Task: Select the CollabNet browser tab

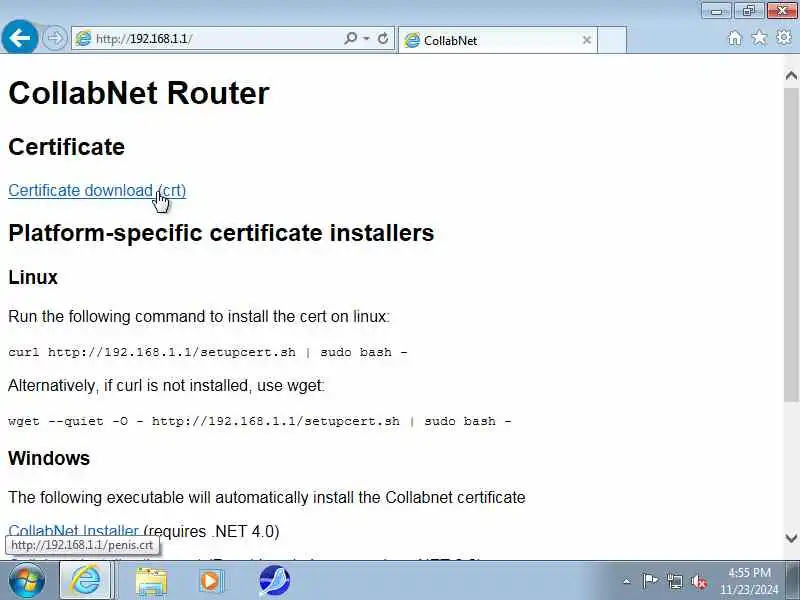Action: point(497,40)
